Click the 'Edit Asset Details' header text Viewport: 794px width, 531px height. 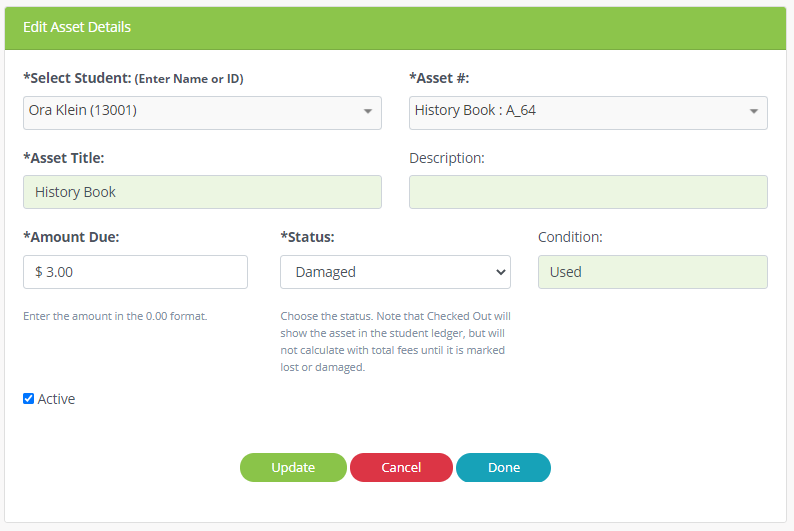[77, 27]
